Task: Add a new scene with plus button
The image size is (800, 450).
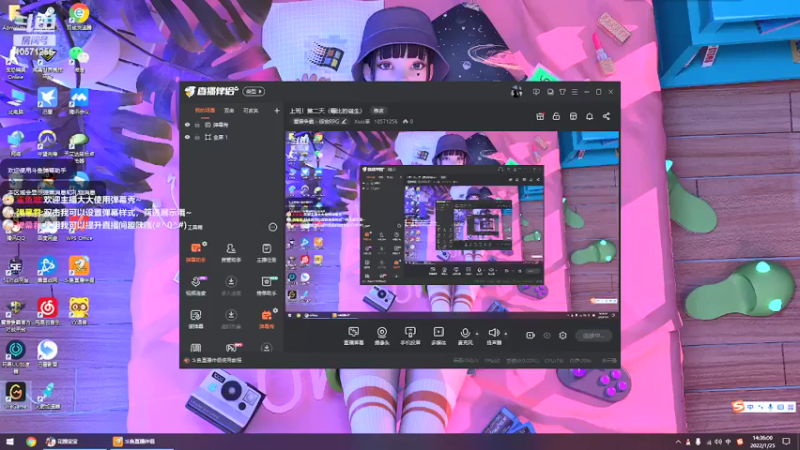Action: click(277, 110)
